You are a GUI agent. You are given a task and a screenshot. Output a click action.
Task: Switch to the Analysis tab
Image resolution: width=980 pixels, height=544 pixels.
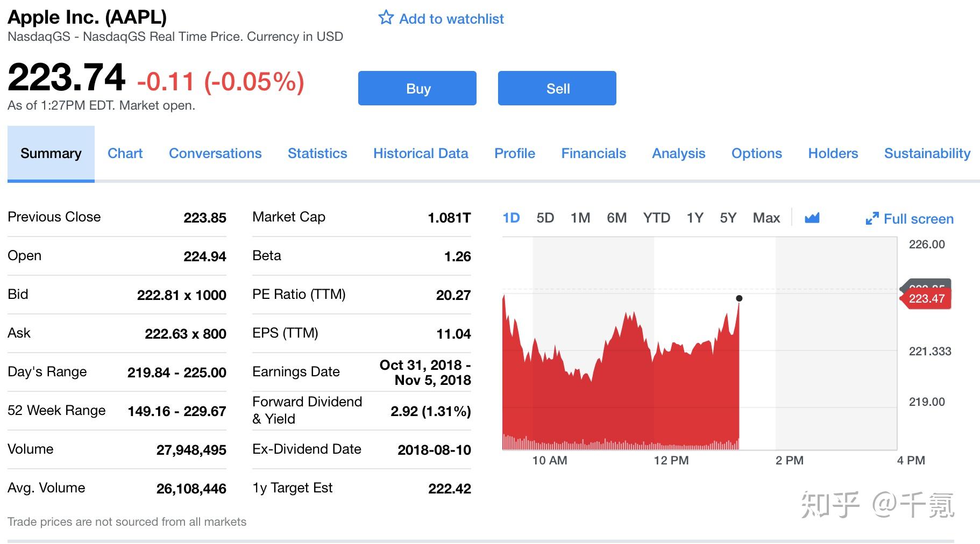click(x=679, y=154)
